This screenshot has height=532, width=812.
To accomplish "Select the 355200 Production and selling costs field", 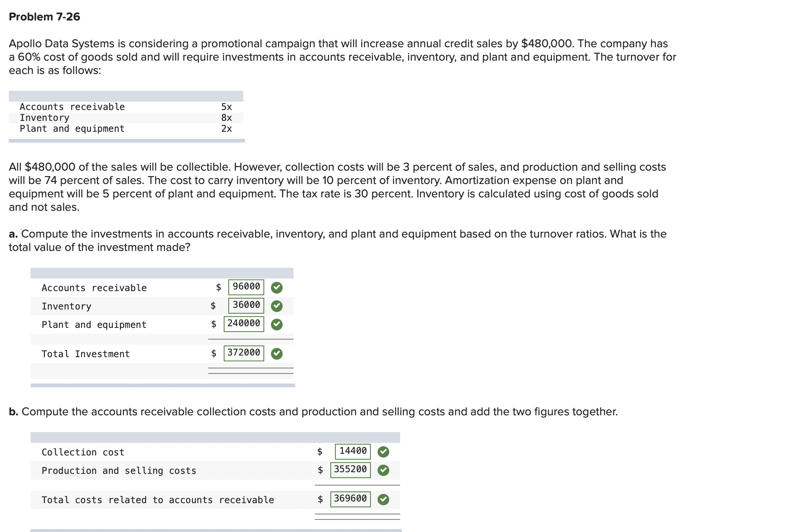I will 350,469.
